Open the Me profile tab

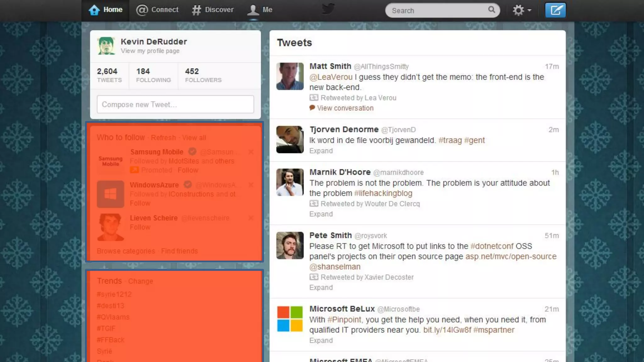click(260, 10)
